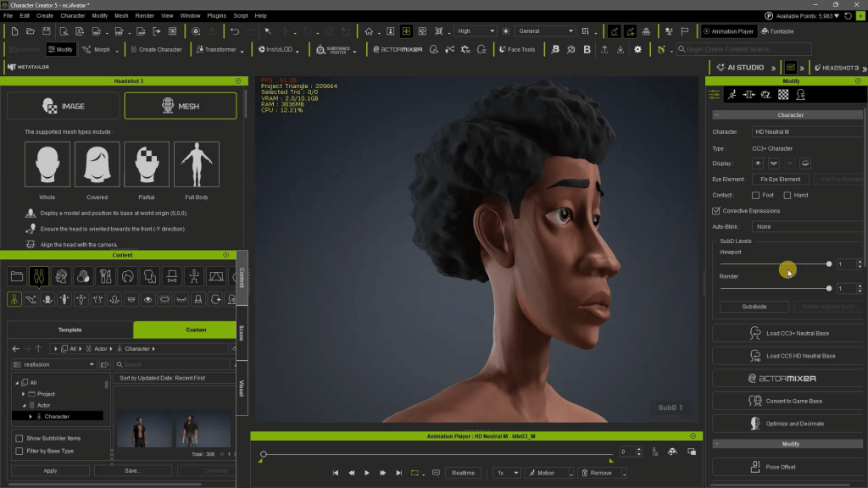868x488 pixels.
Task: Open the High quality dropdown
Action: pos(476,31)
